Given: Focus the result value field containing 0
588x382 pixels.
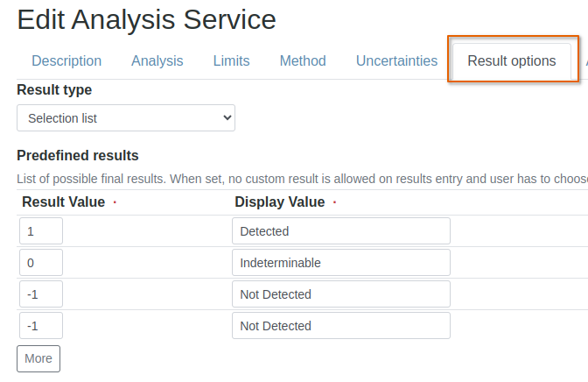Looking at the screenshot, I should click(x=41, y=263).
